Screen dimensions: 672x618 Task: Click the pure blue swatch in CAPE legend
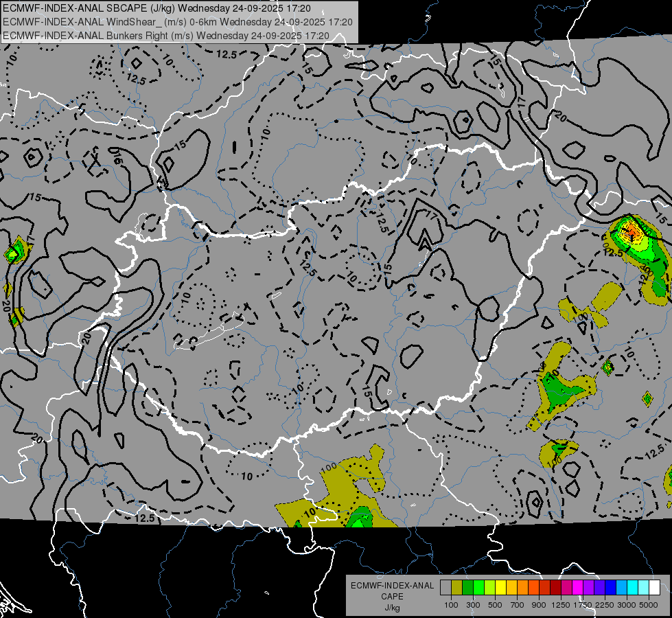pyautogui.click(x=611, y=587)
